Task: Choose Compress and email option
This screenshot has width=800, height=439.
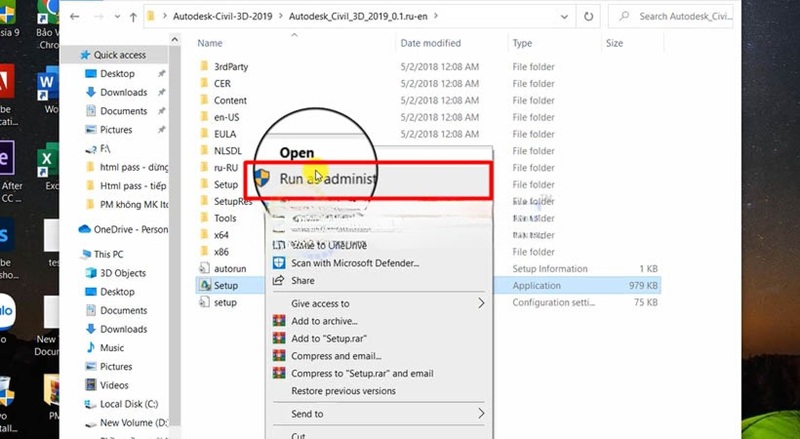Action: click(336, 356)
